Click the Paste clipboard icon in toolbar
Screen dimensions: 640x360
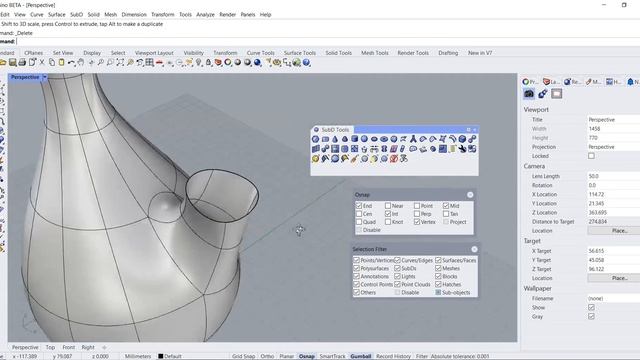[61, 62]
